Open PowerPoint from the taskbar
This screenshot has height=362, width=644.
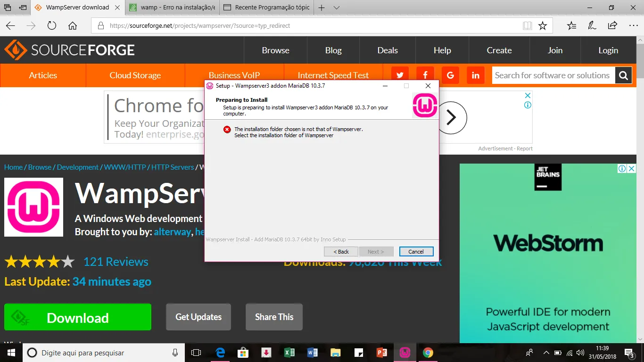click(381, 353)
